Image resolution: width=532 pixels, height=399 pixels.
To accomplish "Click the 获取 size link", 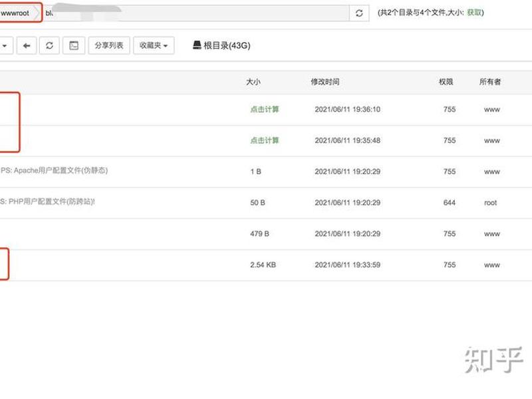I will [x=474, y=13].
